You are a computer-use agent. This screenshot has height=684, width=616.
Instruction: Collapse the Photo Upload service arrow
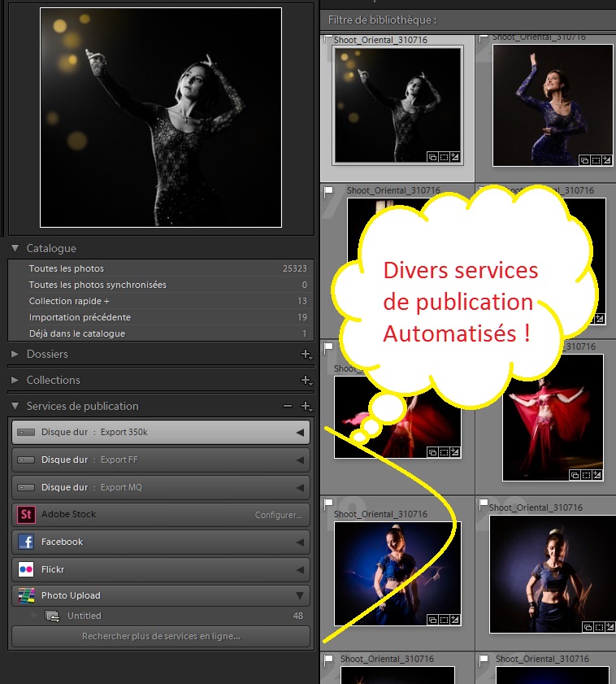point(300,596)
